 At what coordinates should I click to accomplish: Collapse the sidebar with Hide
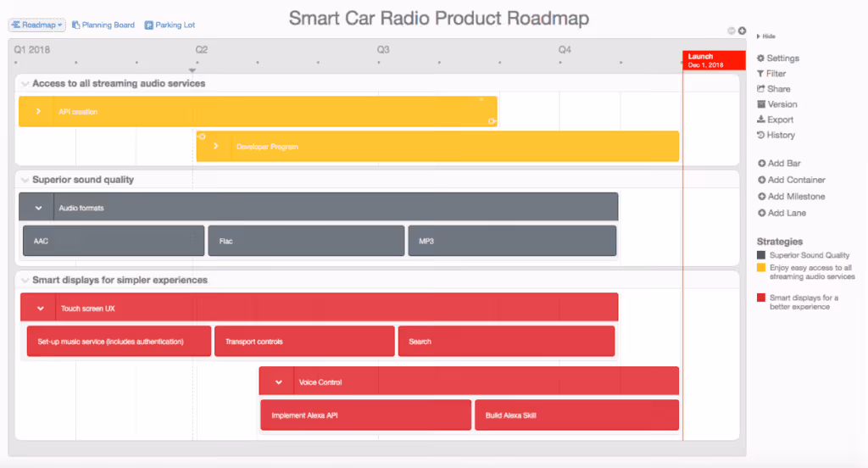click(x=766, y=36)
